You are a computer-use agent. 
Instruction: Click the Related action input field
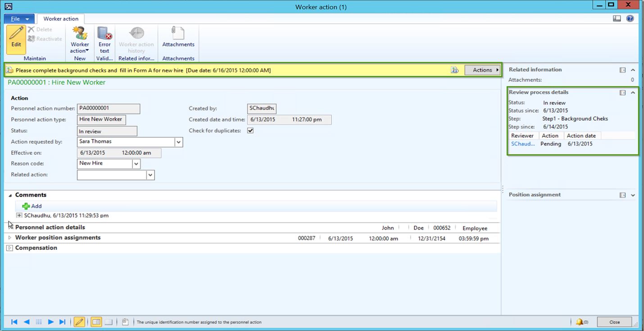click(112, 175)
